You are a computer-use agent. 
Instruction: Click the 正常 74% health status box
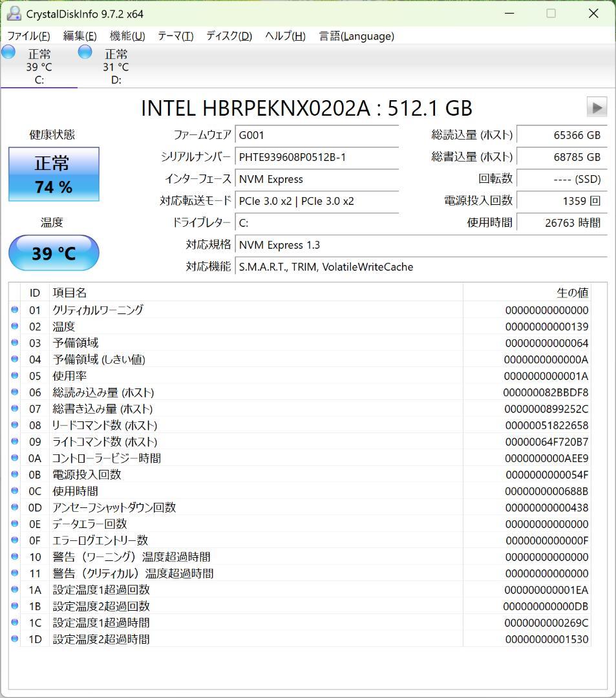click(x=54, y=174)
